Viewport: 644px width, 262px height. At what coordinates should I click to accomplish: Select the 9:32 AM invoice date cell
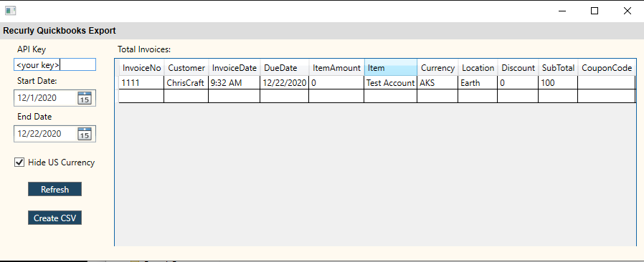(234, 83)
